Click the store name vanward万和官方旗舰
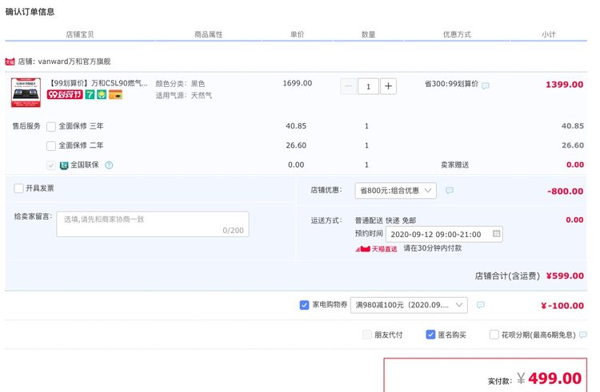The width and height of the screenshot is (600, 392). [x=74, y=61]
